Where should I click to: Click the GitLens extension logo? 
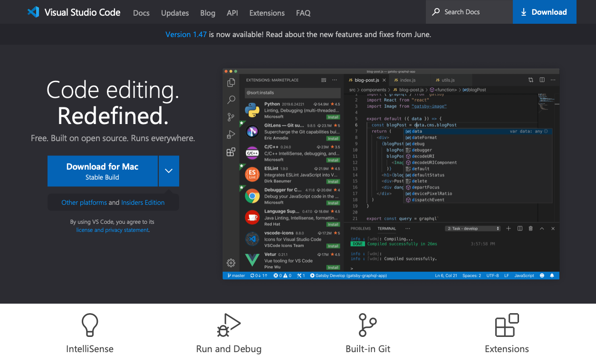pos(252,132)
